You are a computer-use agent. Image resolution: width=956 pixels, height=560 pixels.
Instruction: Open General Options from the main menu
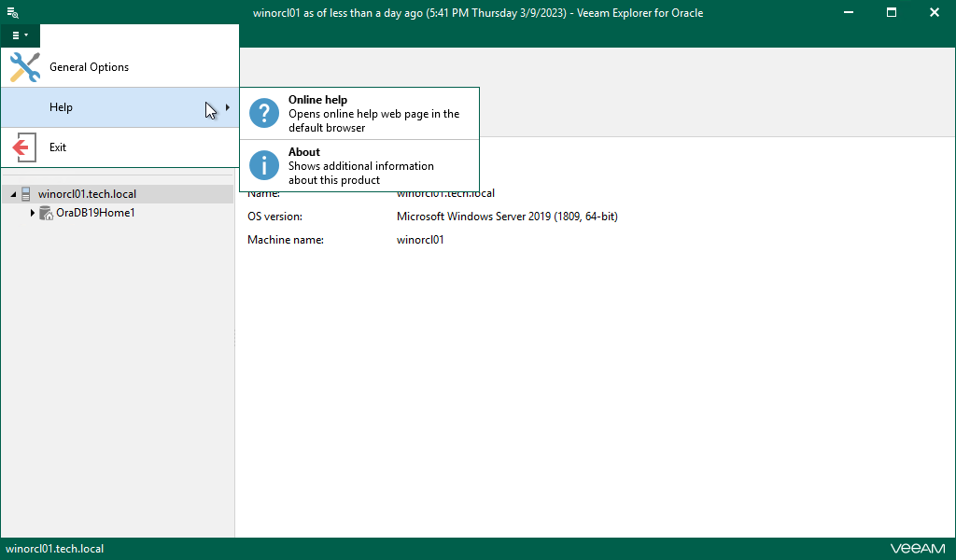119,67
